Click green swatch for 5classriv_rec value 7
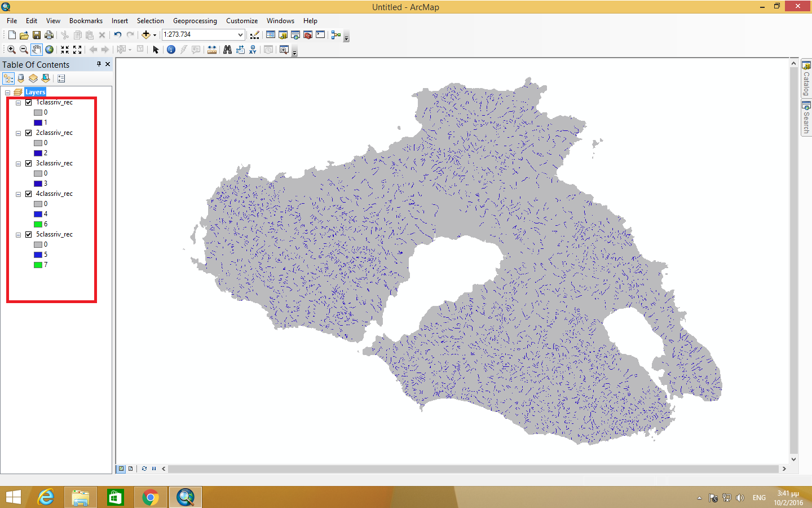This screenshot has width=812, height=508. 38,265
